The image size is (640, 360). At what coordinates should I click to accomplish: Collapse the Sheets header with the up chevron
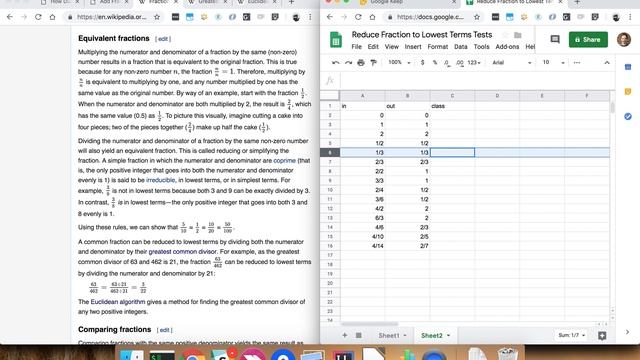click(607, 62)
